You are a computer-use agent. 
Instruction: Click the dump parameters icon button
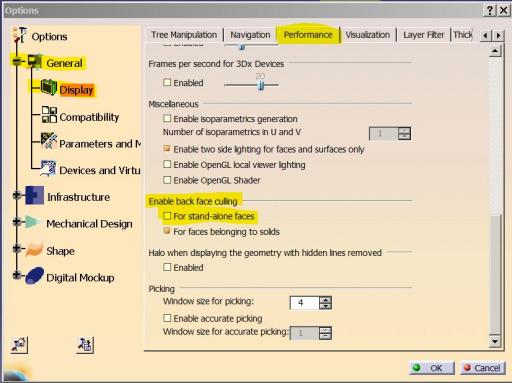[85, 345]
